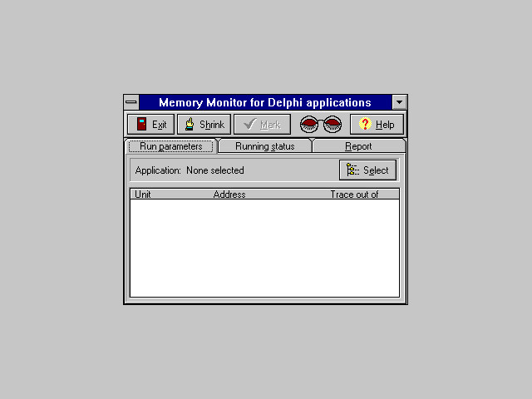The image size is (532, 399).
Task: Switch to the Run parameters tab
Action: coord(170,146)
